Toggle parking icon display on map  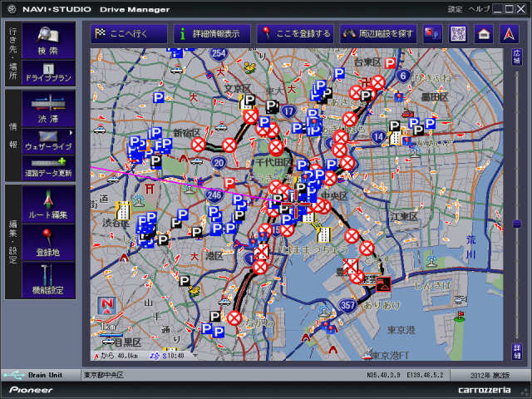click(x=431, y=34)
